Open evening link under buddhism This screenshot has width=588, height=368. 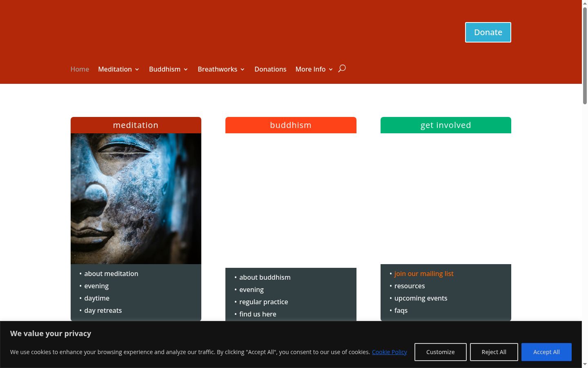coord(252,289)
